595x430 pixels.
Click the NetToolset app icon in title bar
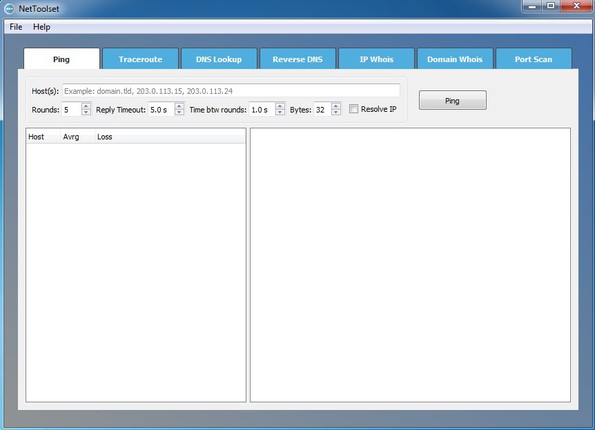[x=9, y=8]
